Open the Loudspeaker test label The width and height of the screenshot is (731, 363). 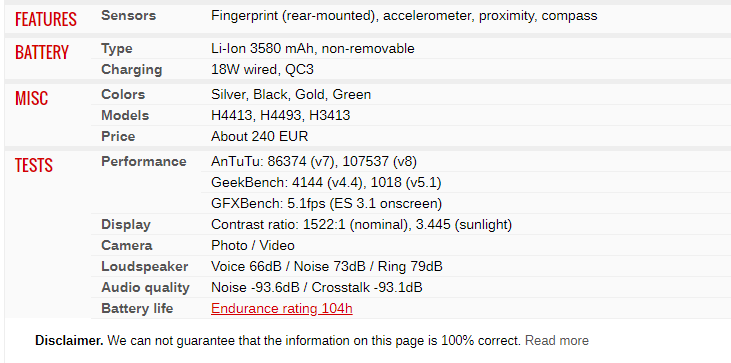(x=145, y=267)
